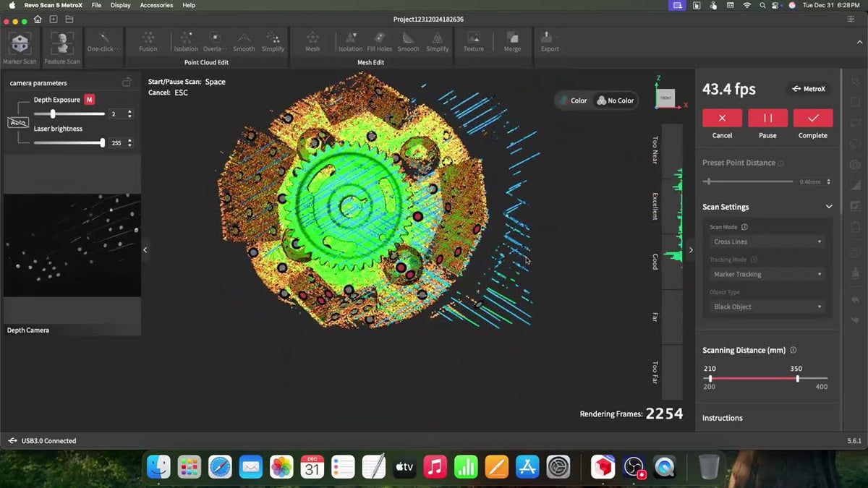Image resolution: width=868 pixels, height=488 pixels.
Task: Click the Mesh tool icon
Action: (312, 38)
